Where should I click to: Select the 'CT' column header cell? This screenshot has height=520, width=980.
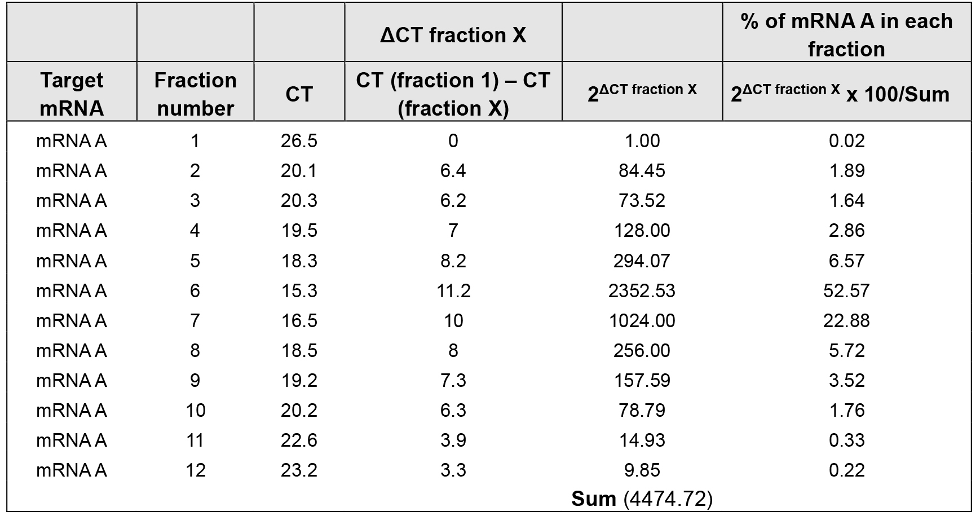299,94
